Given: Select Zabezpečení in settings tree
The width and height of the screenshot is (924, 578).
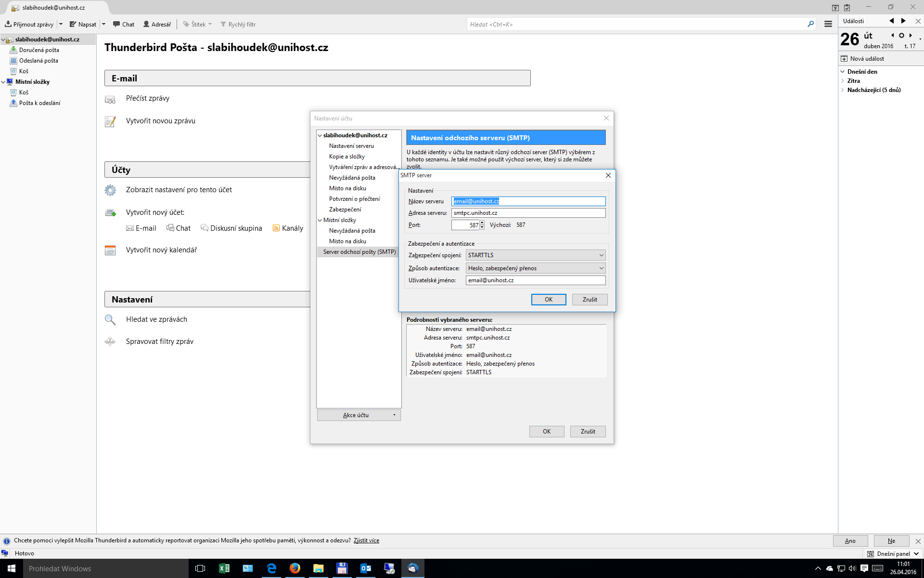Looking at the screenshot, I should [x=345, y=210].
